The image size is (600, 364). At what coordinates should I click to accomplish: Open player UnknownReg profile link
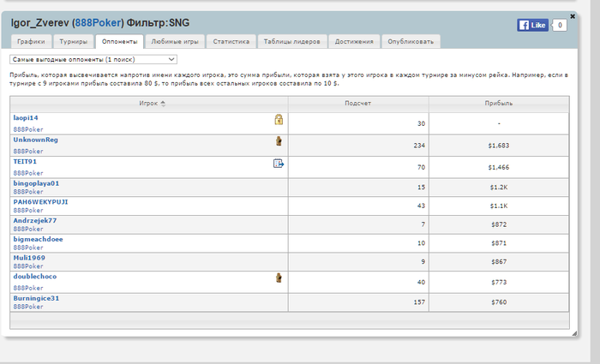36,140
